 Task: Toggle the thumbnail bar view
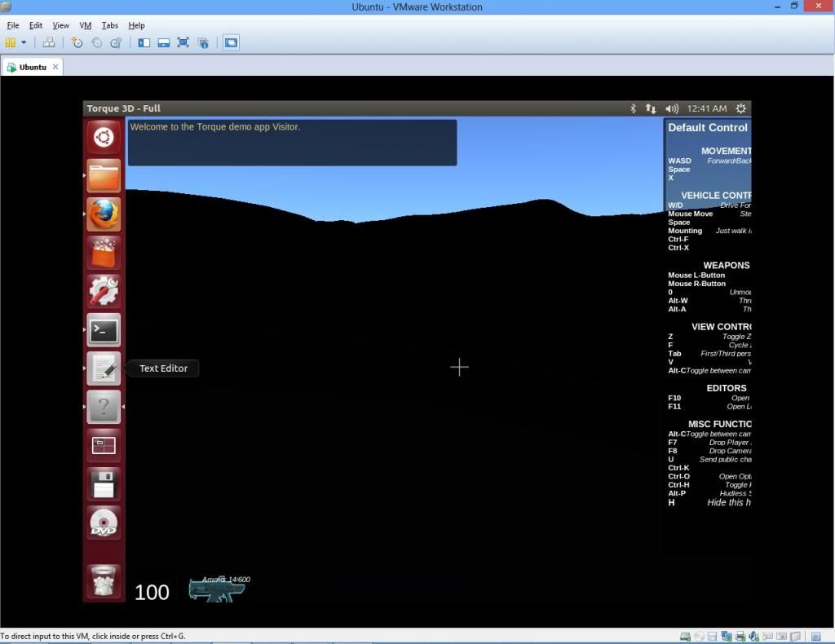coord(163,42)
